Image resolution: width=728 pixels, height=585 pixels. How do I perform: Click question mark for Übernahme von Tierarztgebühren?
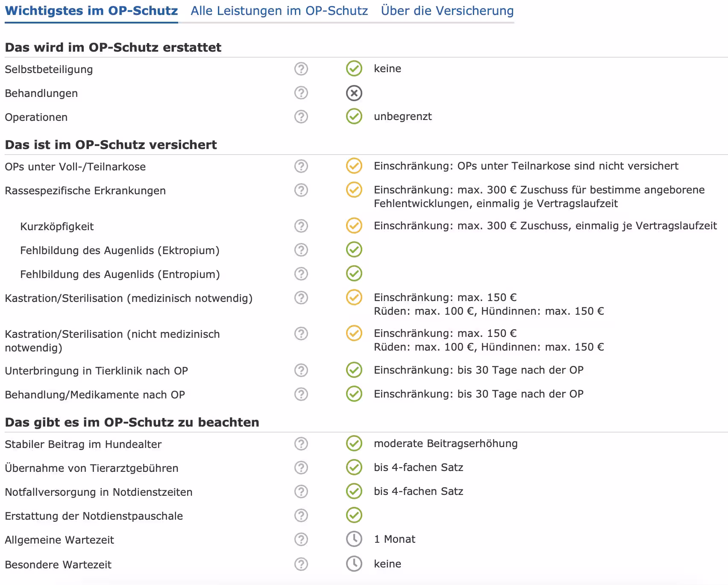301,468
